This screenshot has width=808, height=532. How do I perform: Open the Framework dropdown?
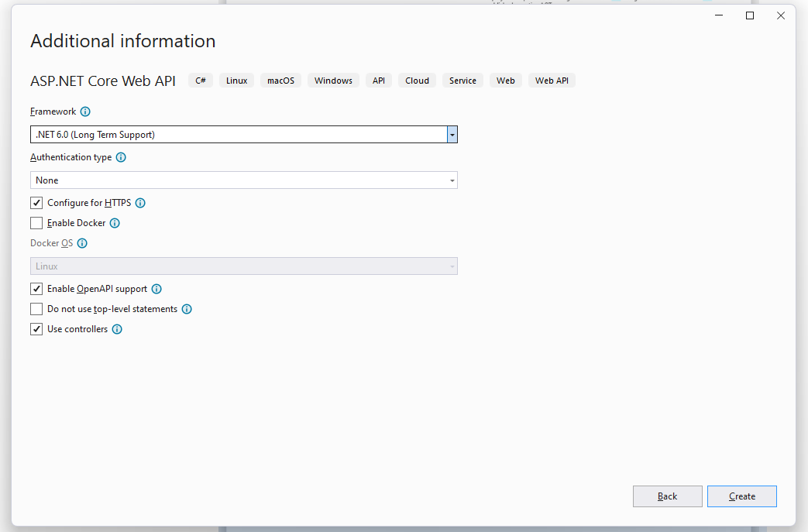pos(452,134)
